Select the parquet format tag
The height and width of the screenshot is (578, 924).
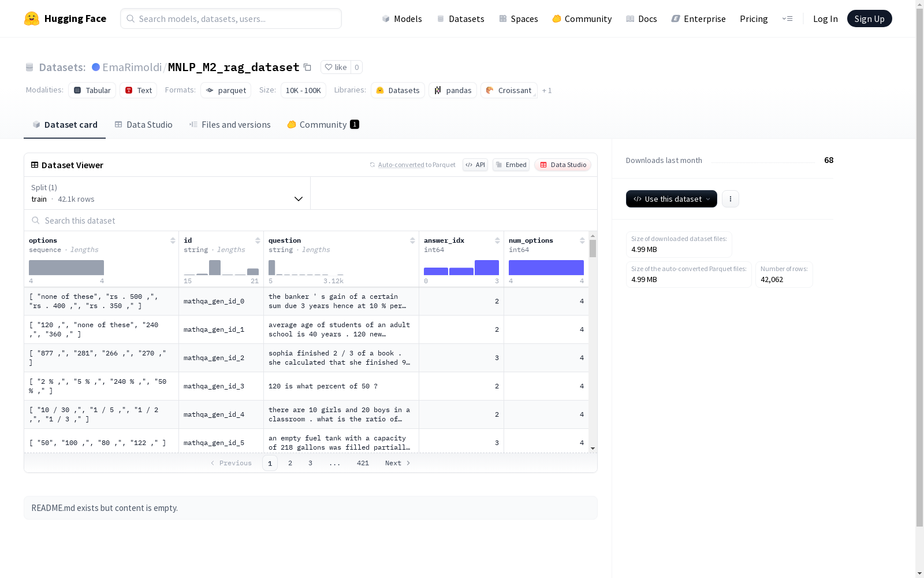point(226,90)
